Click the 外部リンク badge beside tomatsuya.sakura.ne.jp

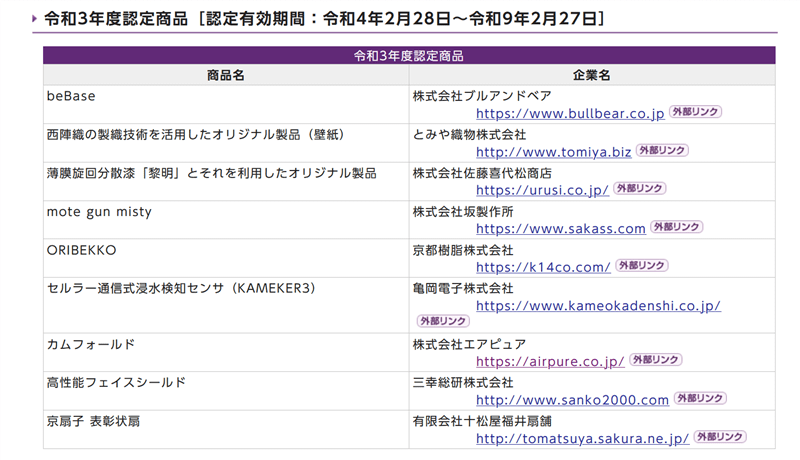pos(720,437)
